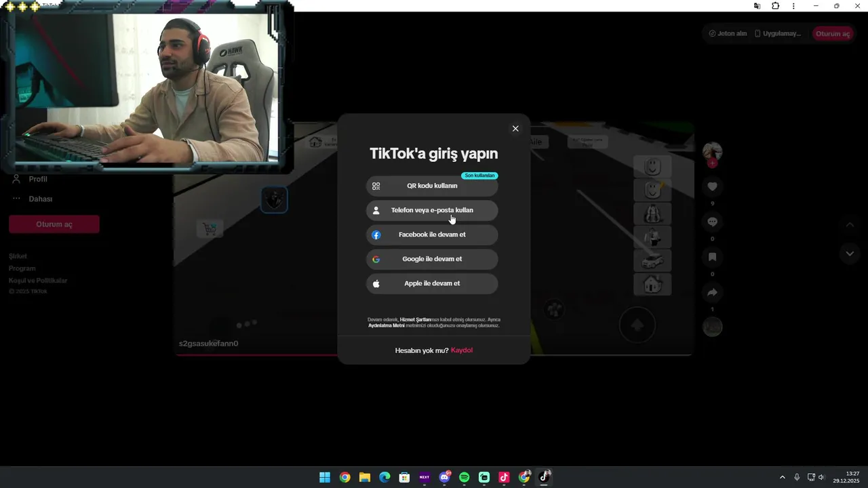Click the QR code icon

coord(376,186)
